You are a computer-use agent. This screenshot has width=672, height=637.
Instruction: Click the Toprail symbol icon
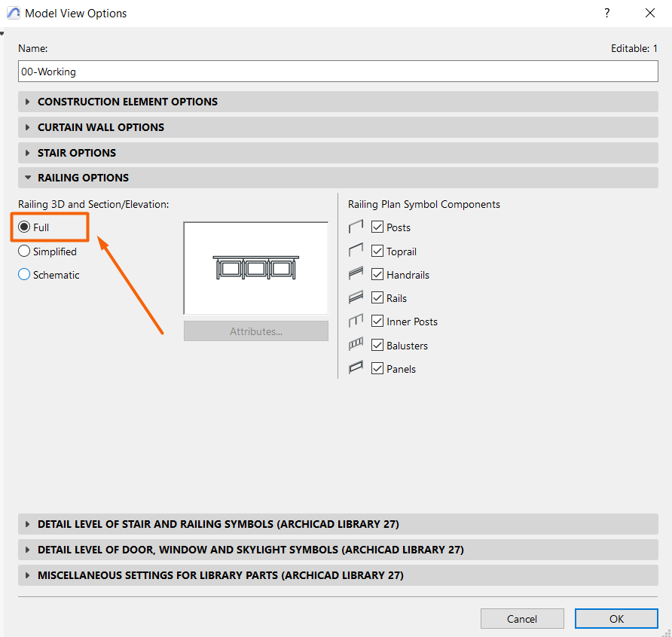coord(356,251)
